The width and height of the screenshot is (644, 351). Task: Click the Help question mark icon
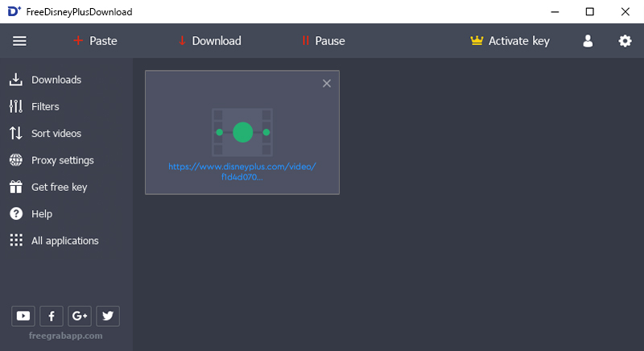click(16, 213)
